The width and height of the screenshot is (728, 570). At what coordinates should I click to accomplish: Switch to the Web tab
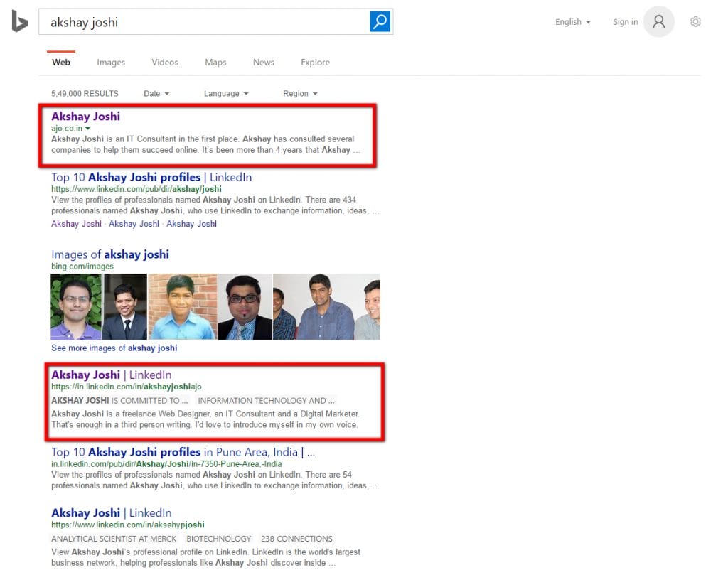[60, 63]
